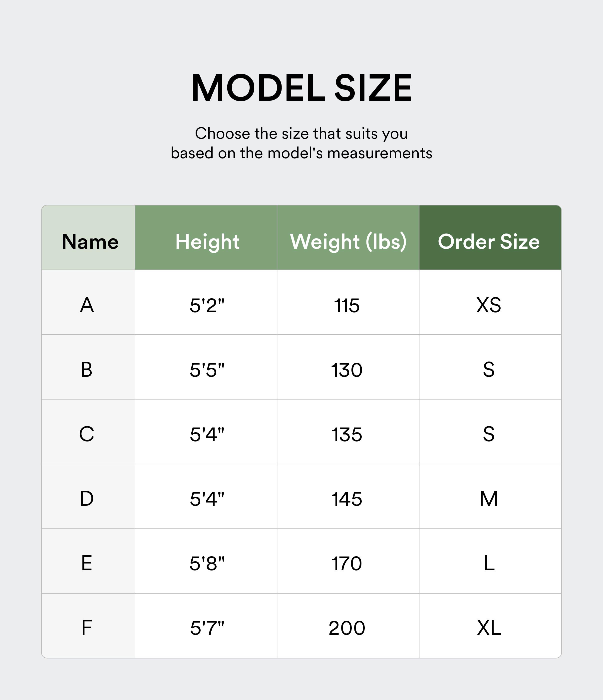Click model F name cell
This screenshot has width=603, height=700.
point(87,628)
